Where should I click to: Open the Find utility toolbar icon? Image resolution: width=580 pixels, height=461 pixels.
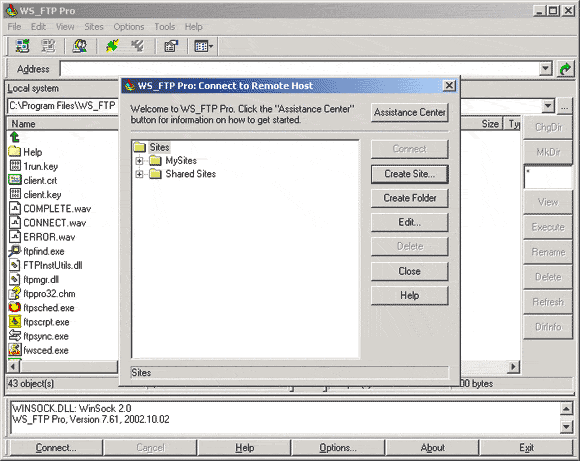coord(80,46)
